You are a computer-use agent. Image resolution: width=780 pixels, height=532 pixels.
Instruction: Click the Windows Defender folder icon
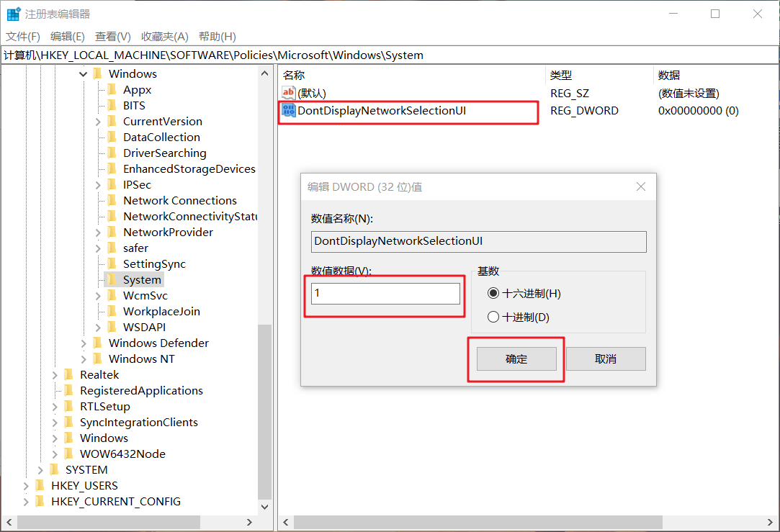(x=97, y=343)
